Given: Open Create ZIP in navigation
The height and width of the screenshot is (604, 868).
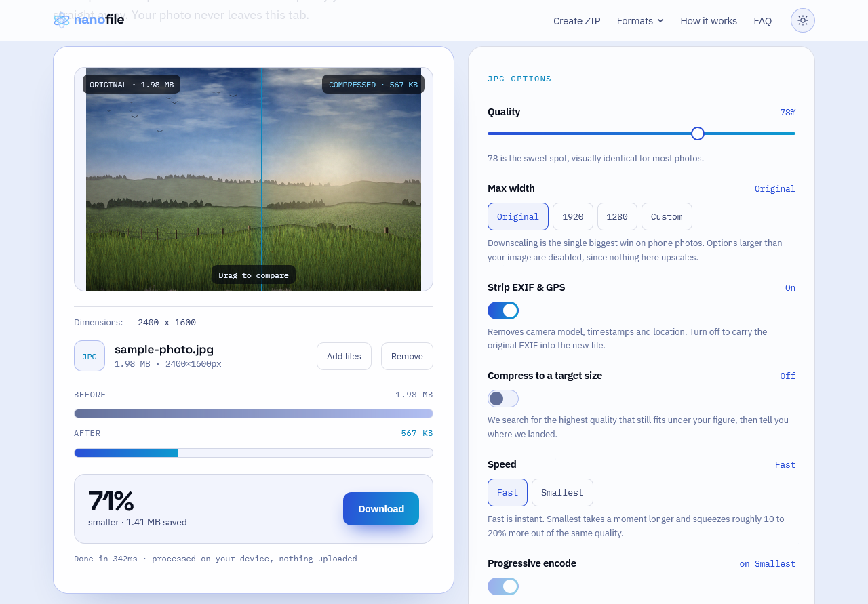Looking at the screenshot, I should coord(577,21).
